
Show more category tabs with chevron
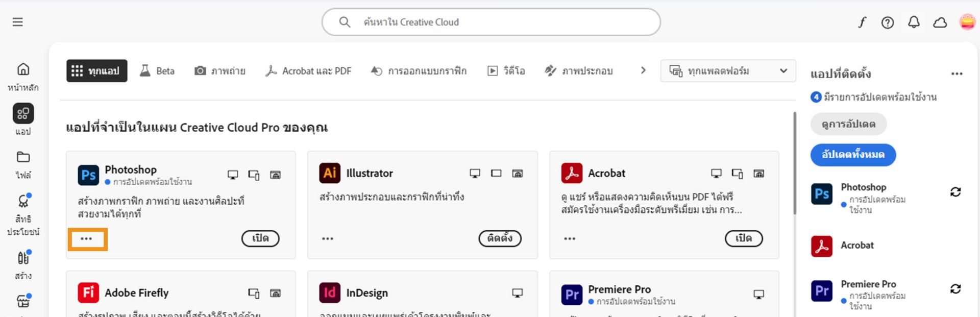643,70
